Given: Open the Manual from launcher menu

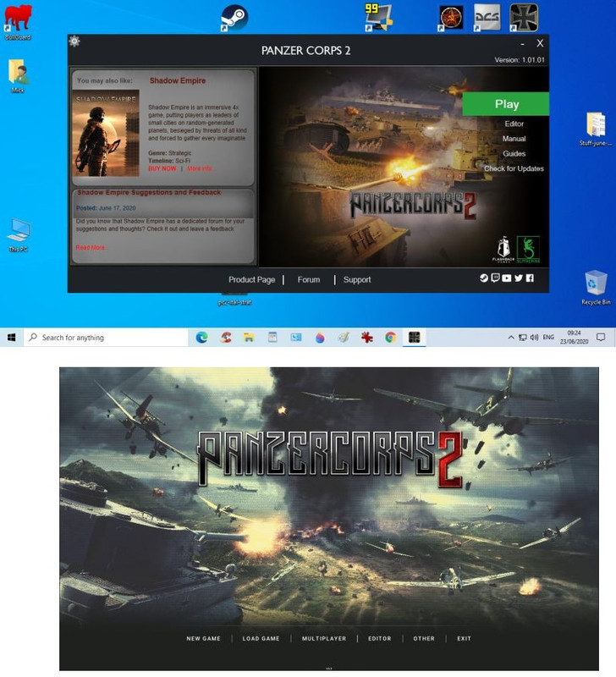Looking at the screenshot, I should pyautogui.click(x=514, y=139).
